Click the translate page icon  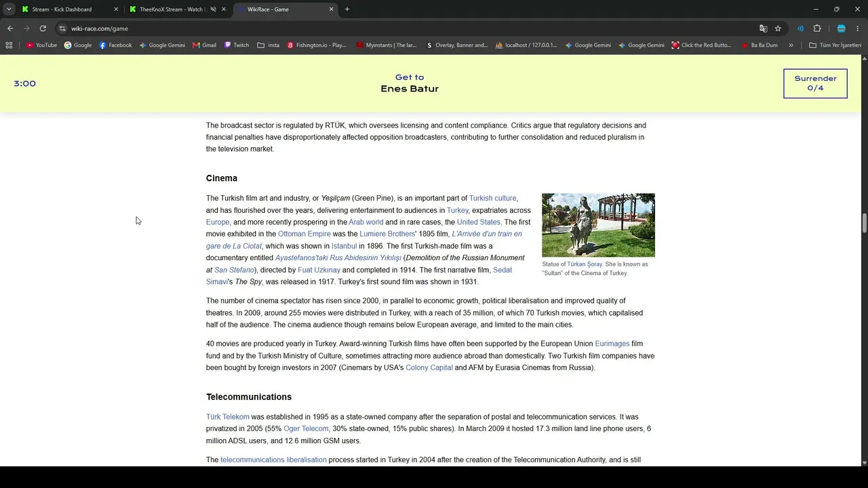[764, 28]
